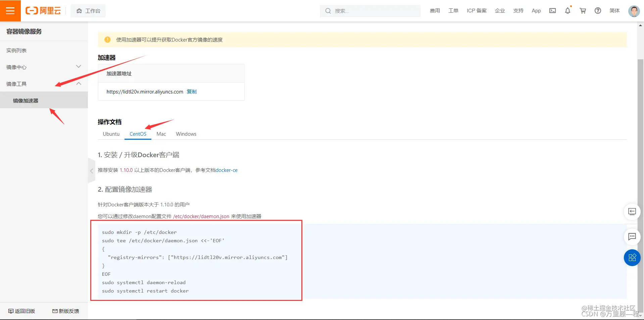The width and height of the screenshot is (644, 320).
Task: Switch language via 简体
Action: 614,11
